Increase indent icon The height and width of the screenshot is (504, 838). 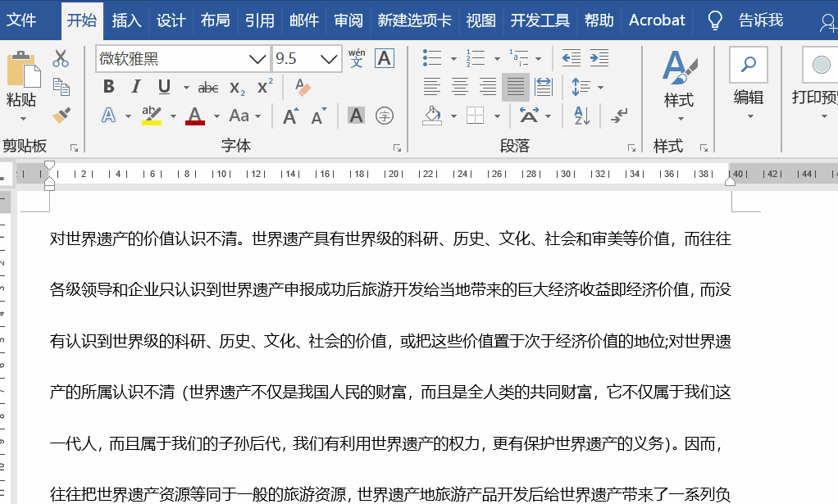[x=599, y=57]
